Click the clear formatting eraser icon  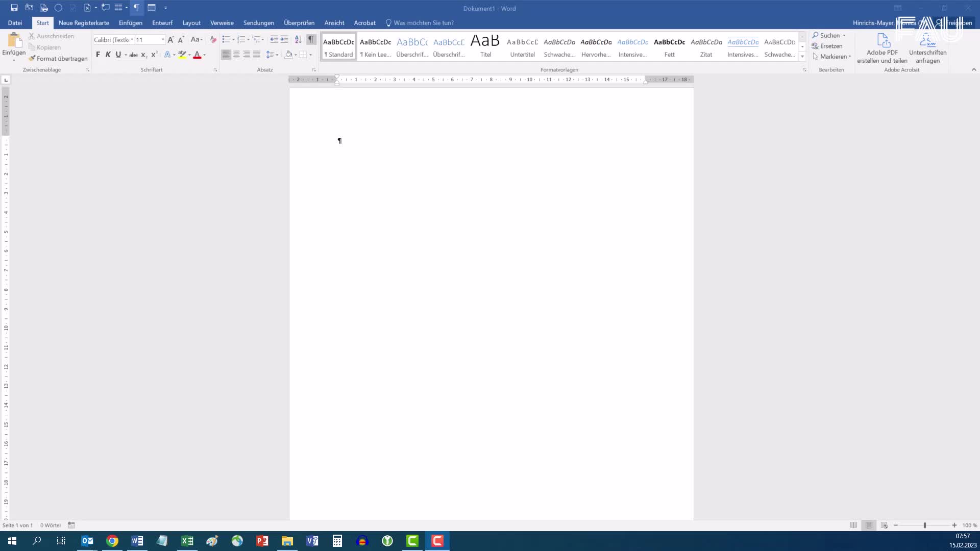point(213,39)
